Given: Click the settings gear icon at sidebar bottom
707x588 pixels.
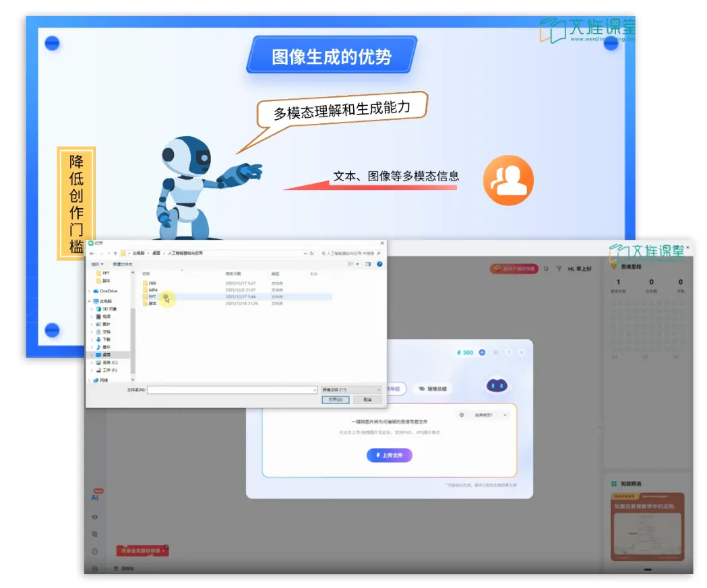Looking at the screenshot, I should (x=94, y=568).
